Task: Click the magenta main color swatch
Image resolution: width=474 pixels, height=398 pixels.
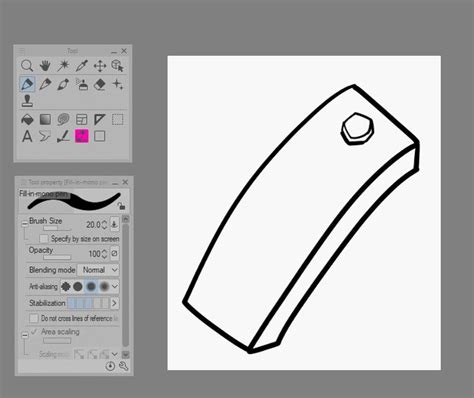Action: click(82, 136)
